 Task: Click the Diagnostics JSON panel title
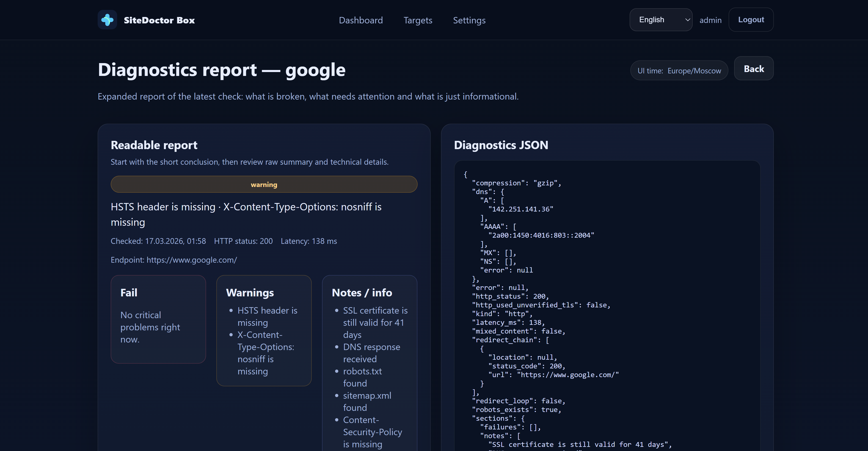[501, 145]
